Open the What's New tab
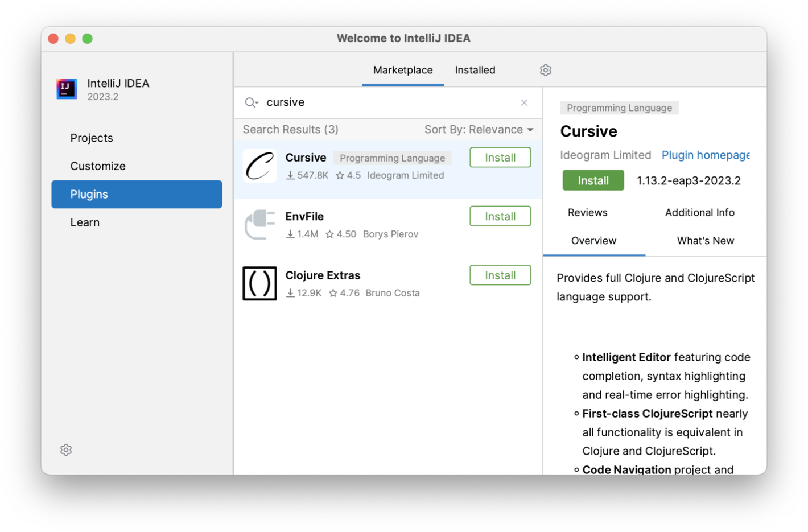808x532 pixels. tap(705, 241)
